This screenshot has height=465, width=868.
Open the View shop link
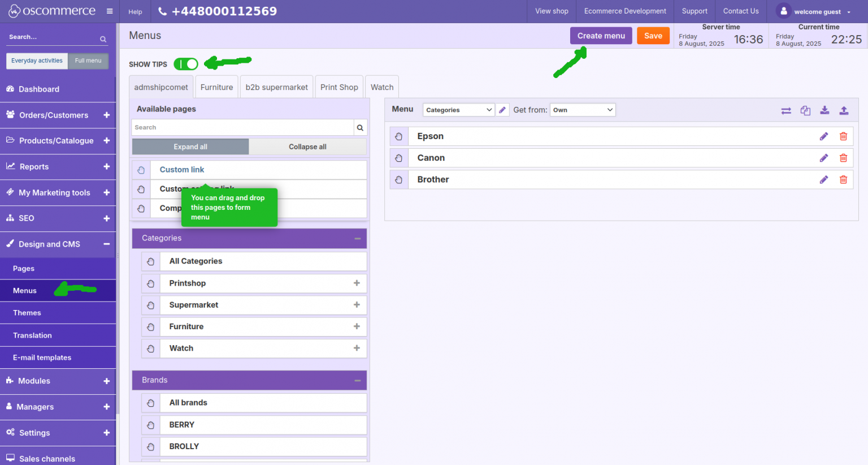point(551,11)
